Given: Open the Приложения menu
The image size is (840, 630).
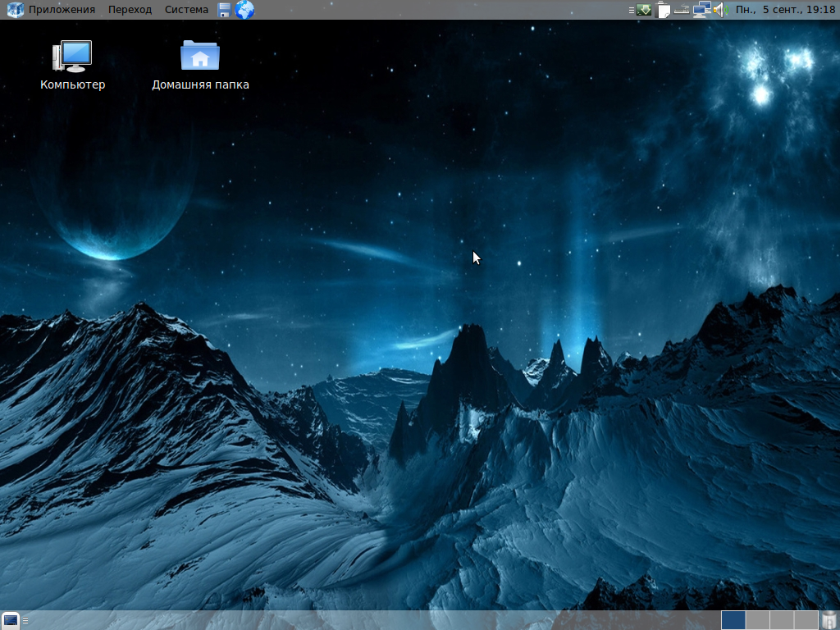Looking at the screenshot, I should [62, 10].
